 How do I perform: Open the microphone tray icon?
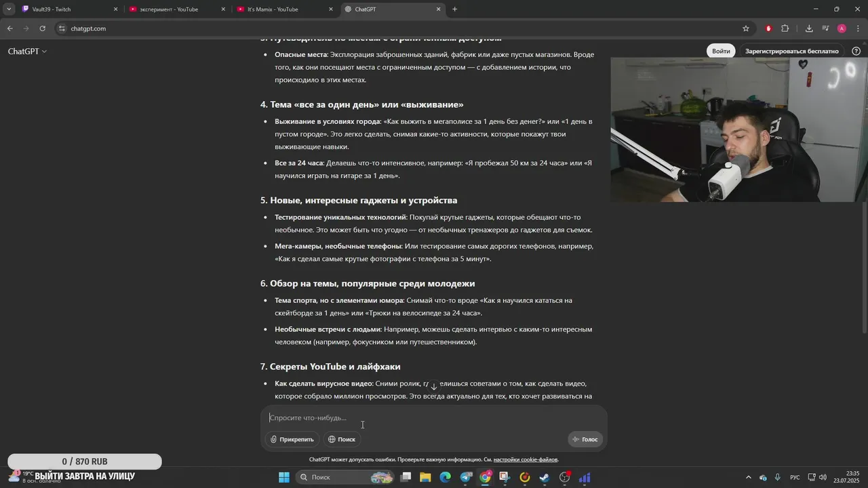pos(777,477)
